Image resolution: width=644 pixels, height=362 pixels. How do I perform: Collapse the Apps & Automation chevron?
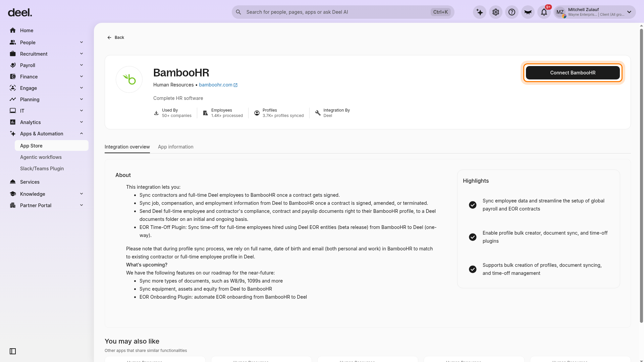point(82,133)
